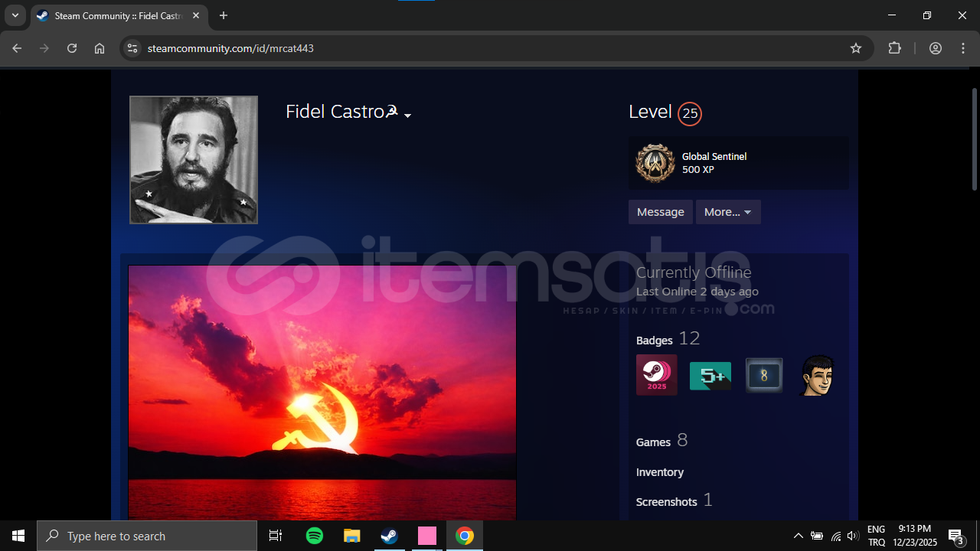The image size is (980, 551).
Task: Expand the name history arrow beside Fidel Castro
Action: click(407, 116)
